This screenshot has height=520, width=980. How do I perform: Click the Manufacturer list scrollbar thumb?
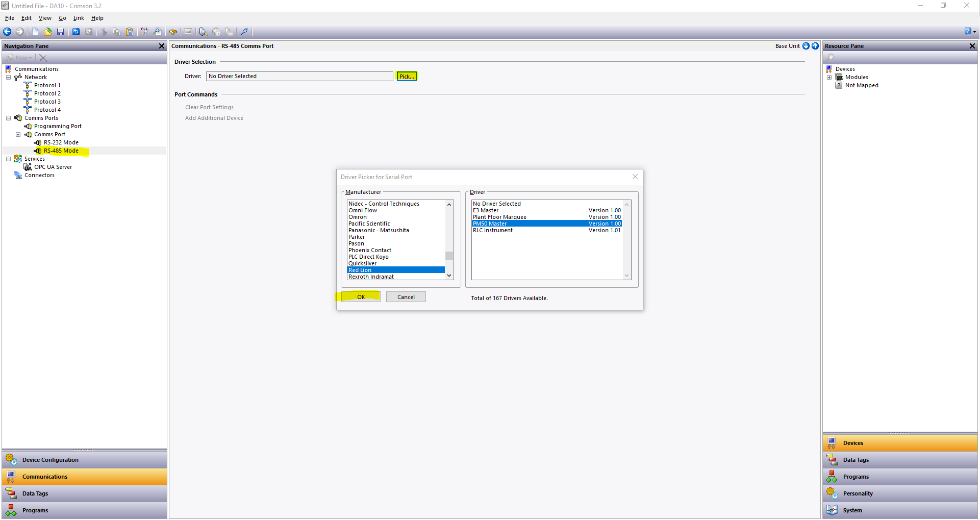[449, 256]
